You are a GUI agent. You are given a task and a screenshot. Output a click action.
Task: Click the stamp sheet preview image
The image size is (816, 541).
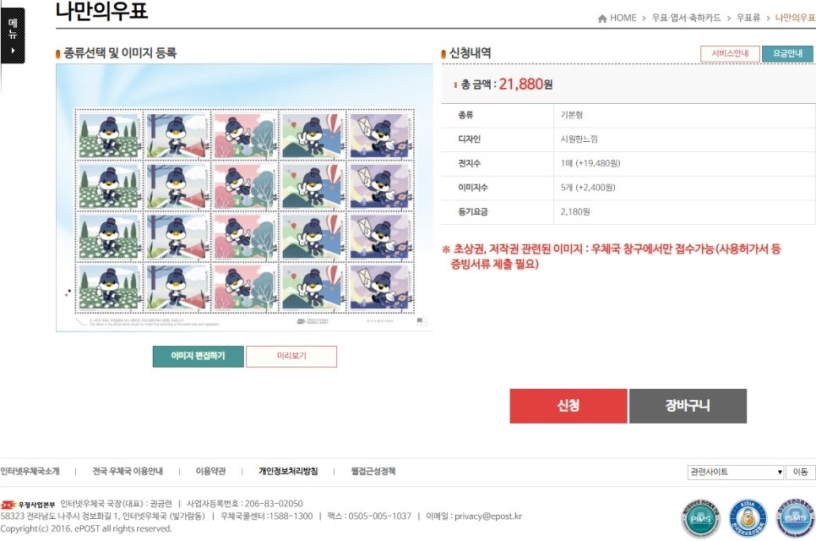pyautogui.click(x=245, y=198)
